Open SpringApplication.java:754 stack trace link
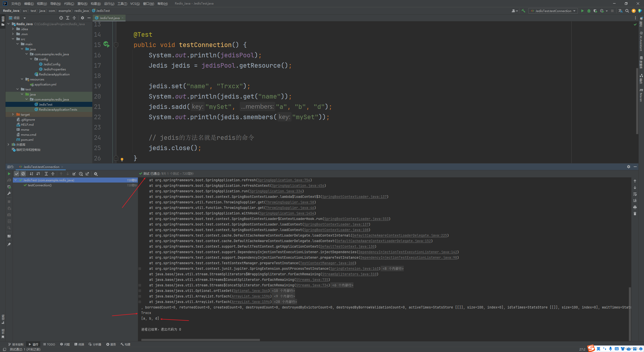Screen dimensions: 644x352 284,180
